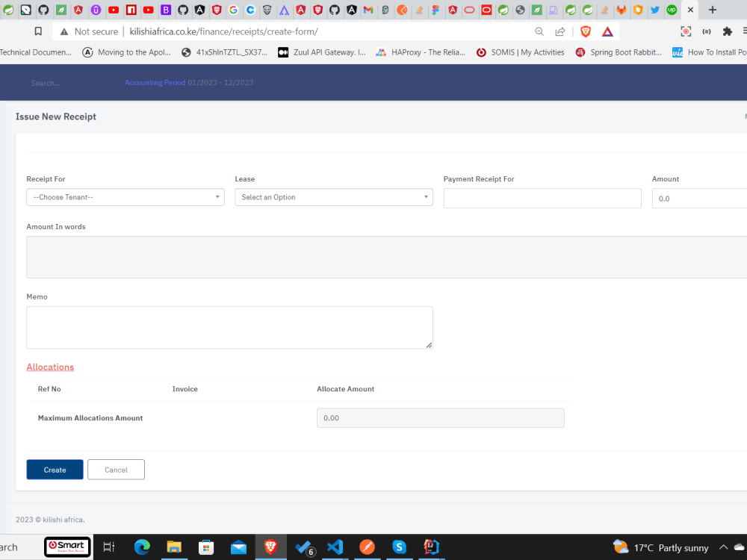Click the Allocations link
Viewport: 747px width, 560px height.
(x=50, y=367)
